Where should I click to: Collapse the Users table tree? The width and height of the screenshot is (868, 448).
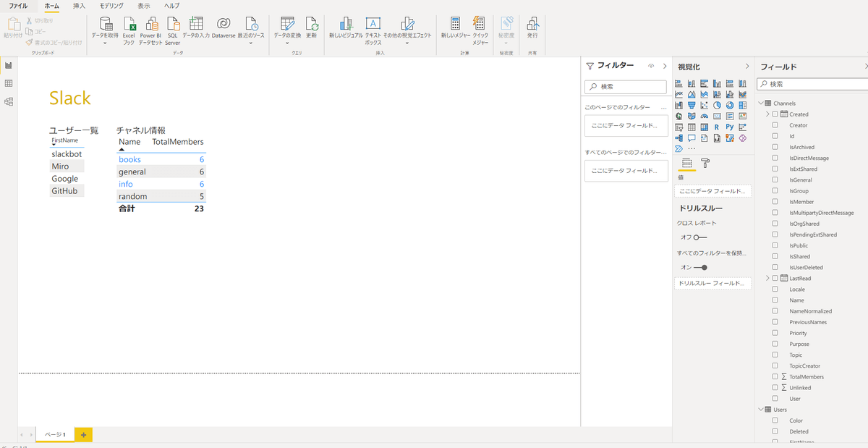(760, 410)
